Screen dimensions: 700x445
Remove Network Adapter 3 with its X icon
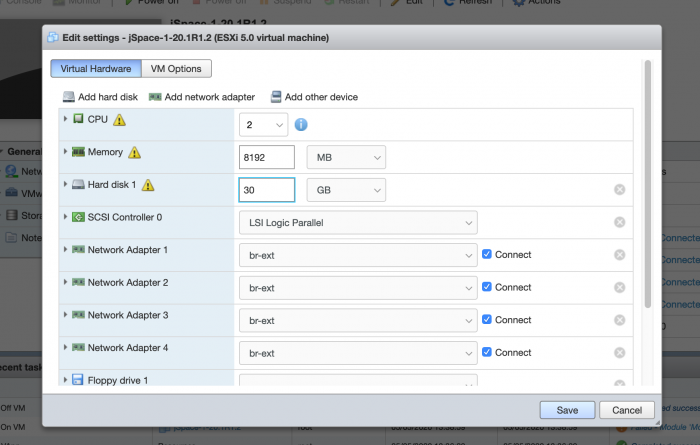(620, 320)
